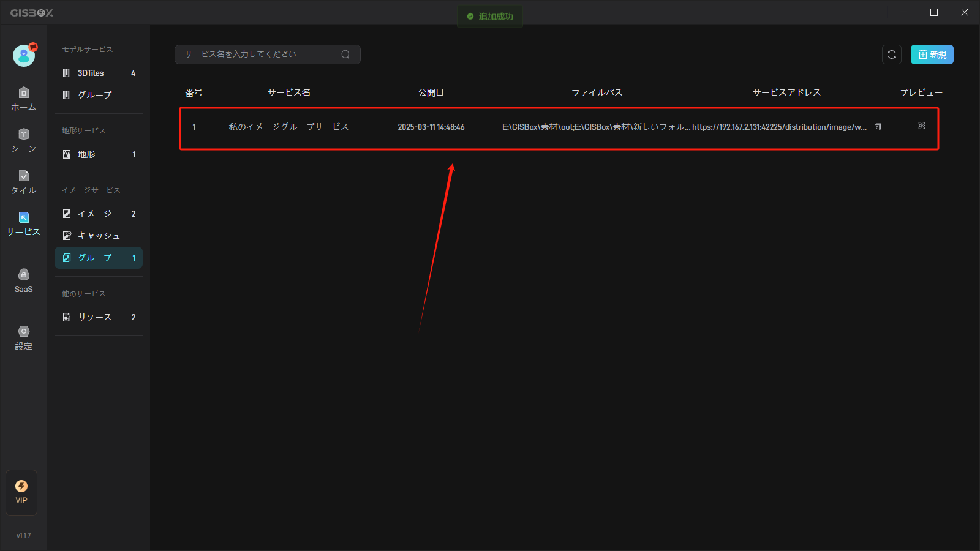Select グループ under イメージサービス
Viewport: 980px width, 551px height.
click(x=99, y=258)
